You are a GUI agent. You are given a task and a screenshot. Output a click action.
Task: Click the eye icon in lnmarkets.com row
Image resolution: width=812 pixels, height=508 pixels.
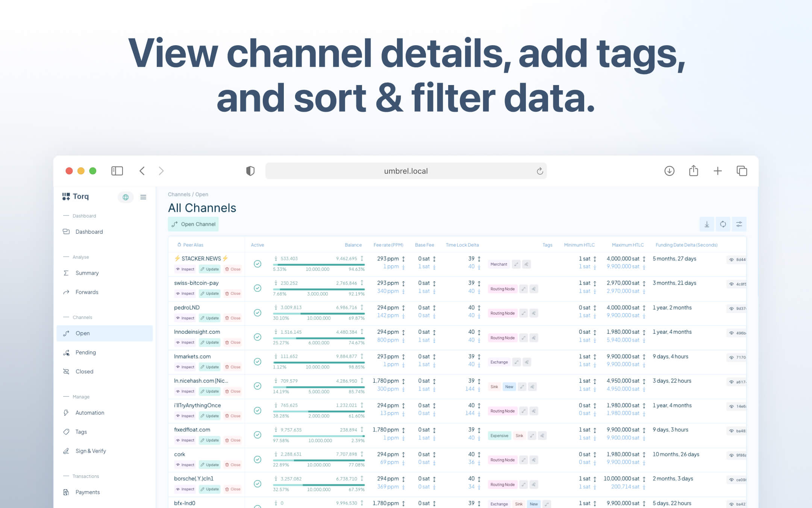732,357
